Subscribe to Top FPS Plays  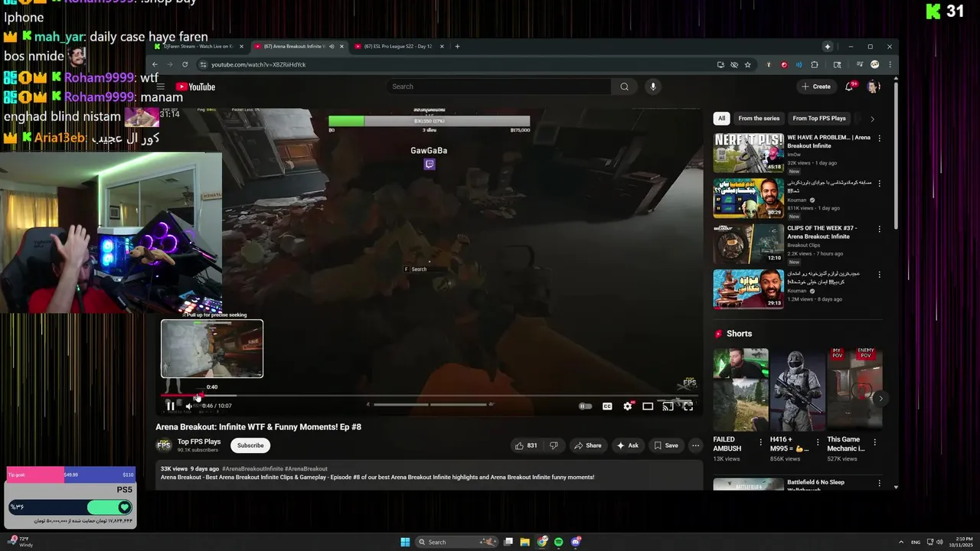pyautogui.click(x=250, y=445)
